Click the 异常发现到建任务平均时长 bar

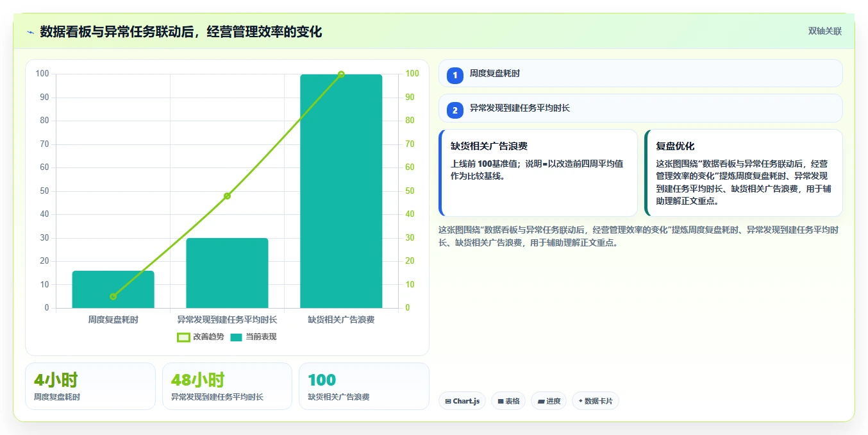click(x=227, y=273)
